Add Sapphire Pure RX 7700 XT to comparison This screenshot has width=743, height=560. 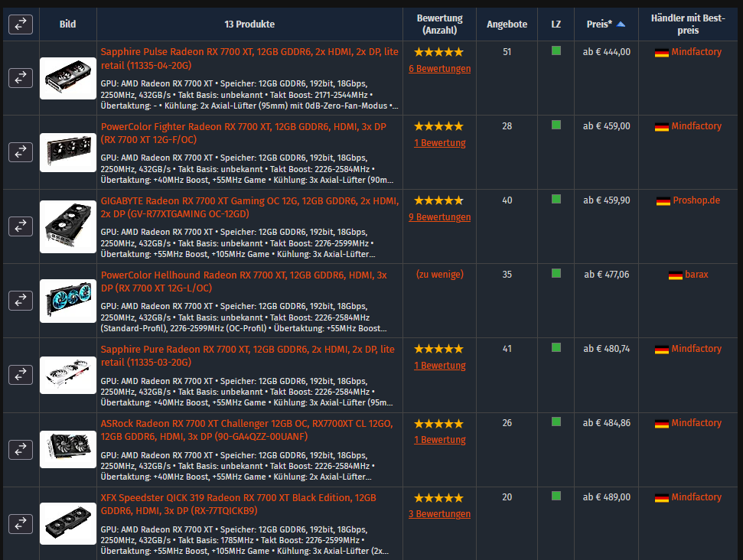[21, 375]
